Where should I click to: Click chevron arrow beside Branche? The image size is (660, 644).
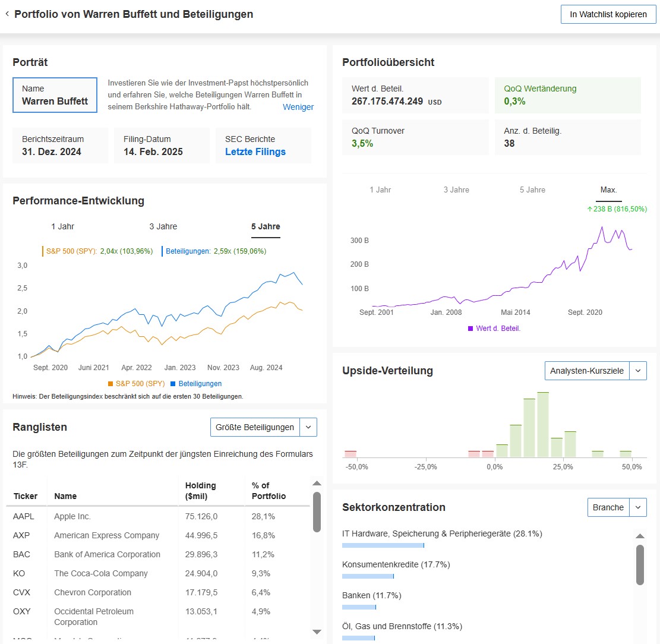click(638, 507)
